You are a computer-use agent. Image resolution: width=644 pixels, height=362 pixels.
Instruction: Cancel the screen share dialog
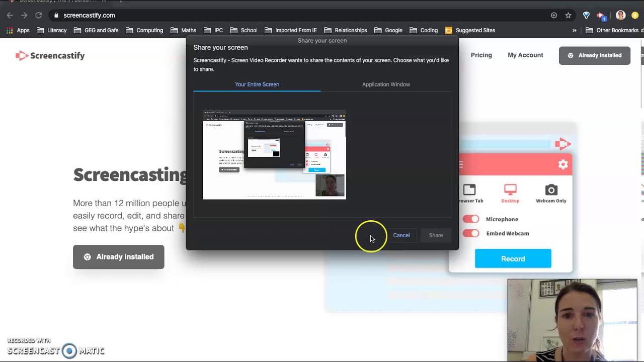coord(401,235)
